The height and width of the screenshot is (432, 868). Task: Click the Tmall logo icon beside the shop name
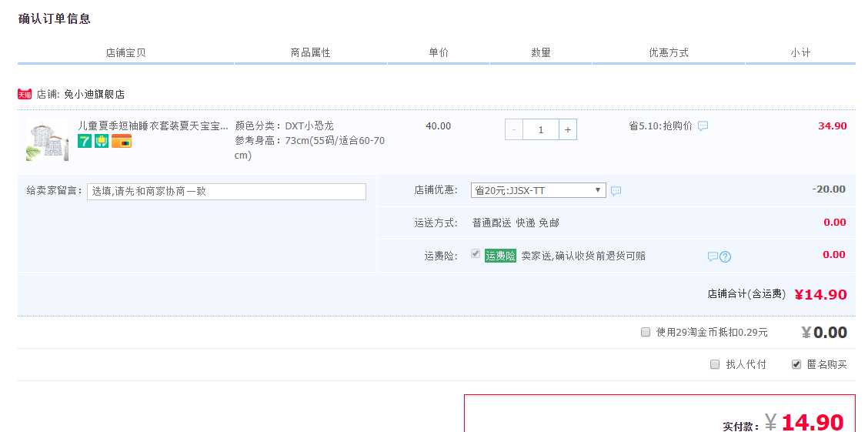point(25,94)
